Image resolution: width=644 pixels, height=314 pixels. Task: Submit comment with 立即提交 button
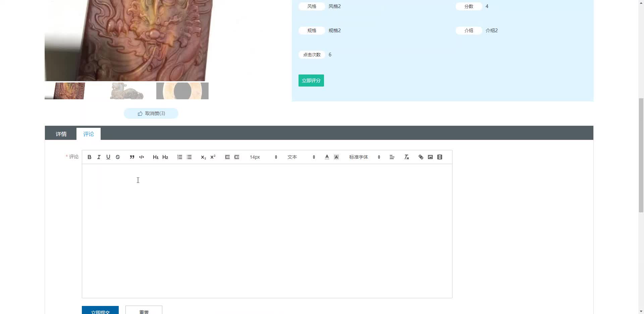coord(100,310)
